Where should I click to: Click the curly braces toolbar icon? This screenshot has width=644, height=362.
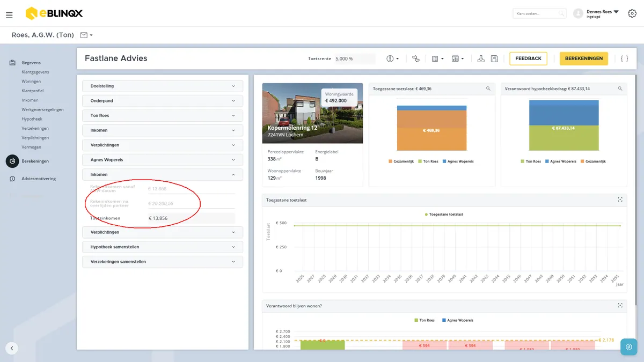(624, 58)
